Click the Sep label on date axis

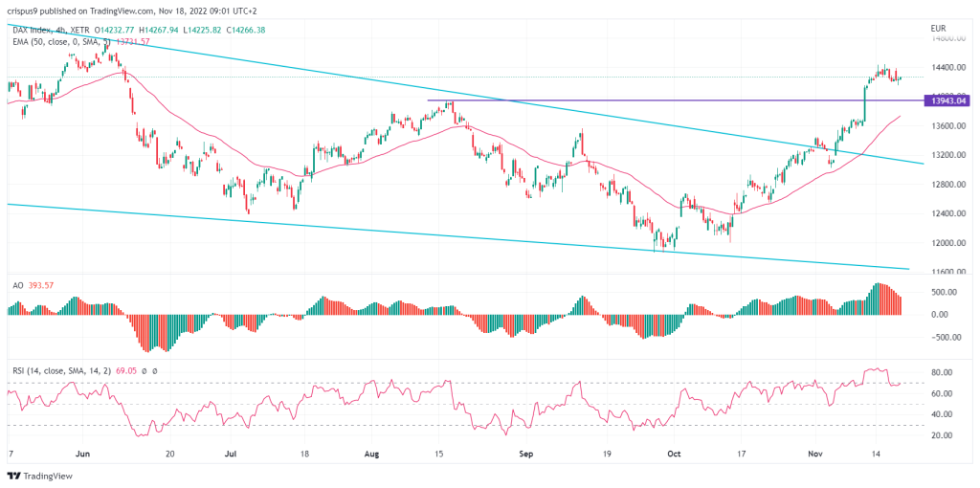[x=524, y=455]
